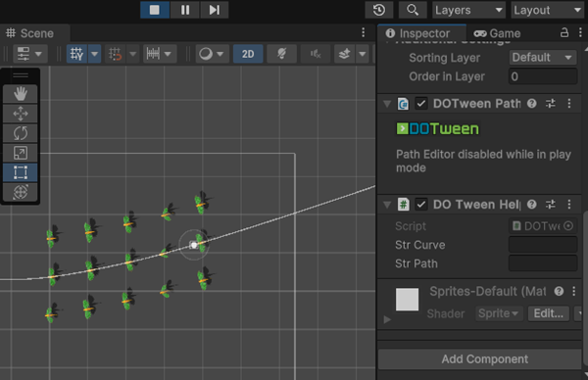This screenshot has height=380, width=588.
Task: Click the Search magnifier icon
Action: pyautogui.click(x=413, y=10)
